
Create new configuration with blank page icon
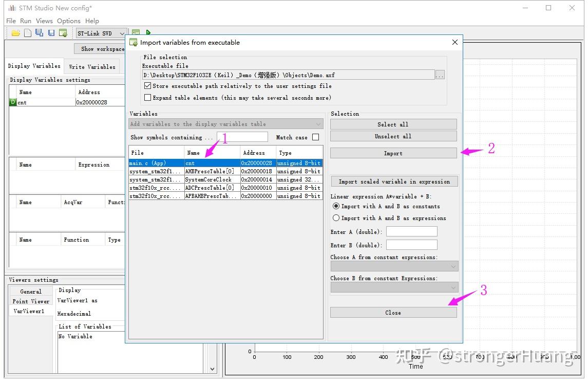click(x=28, y=33)
